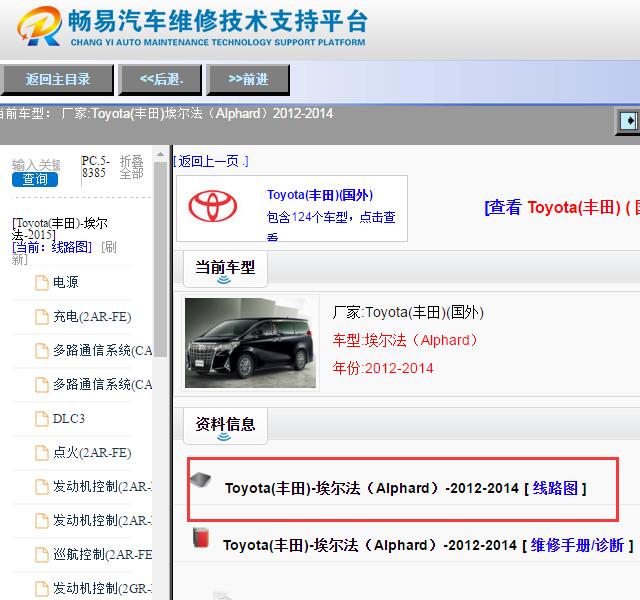This screenshot has width=640, height=600.
Task: Click the black Alphard vehicle photo
Action: 250,343
